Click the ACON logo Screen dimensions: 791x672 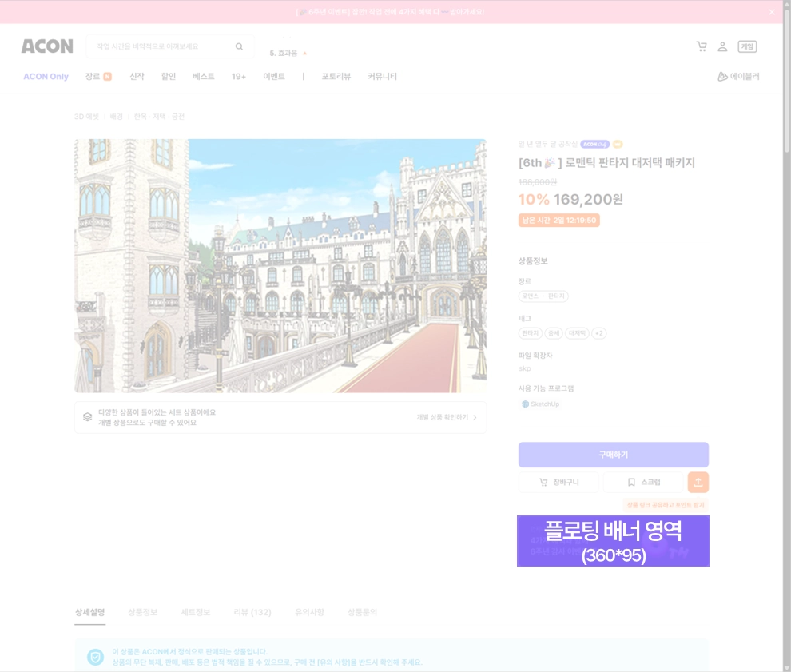[47, 46]
